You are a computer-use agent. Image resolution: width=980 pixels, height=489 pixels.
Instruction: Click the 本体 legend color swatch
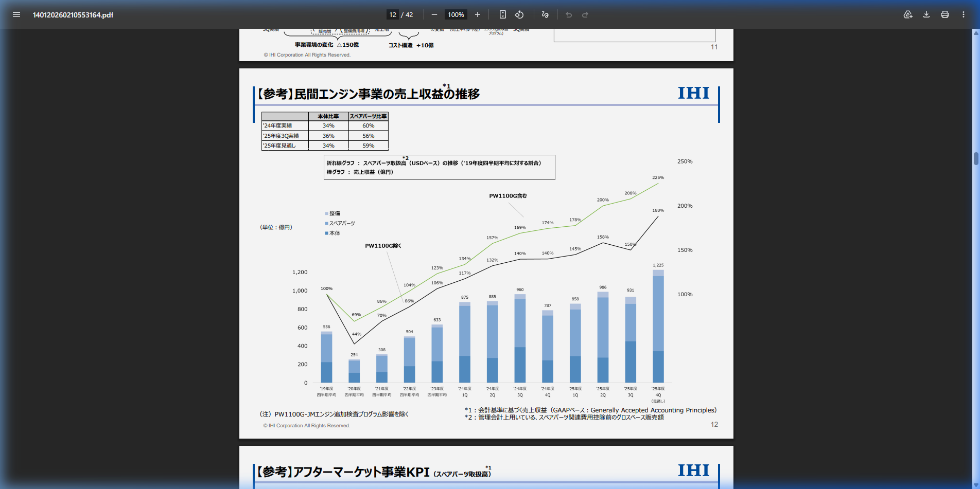point(326,233)
